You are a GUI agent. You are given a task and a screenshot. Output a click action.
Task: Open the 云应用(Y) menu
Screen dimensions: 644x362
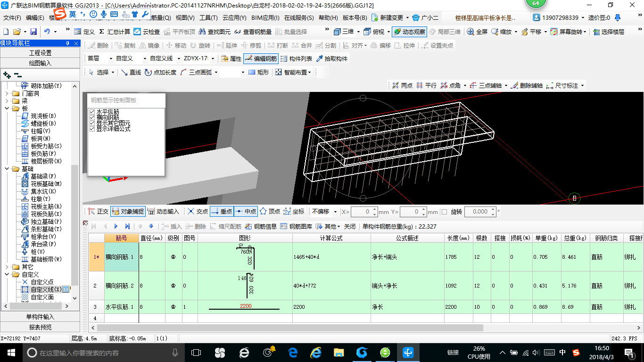point(234,17)
